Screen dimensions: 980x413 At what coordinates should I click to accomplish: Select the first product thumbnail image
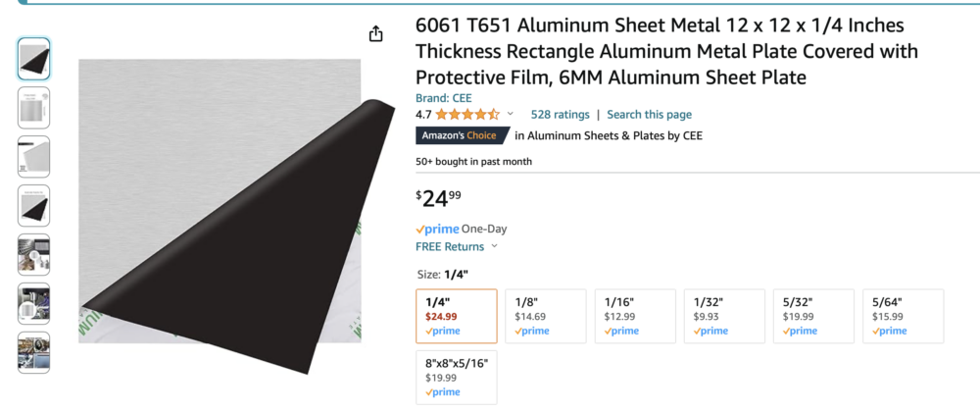coord(33,59)
